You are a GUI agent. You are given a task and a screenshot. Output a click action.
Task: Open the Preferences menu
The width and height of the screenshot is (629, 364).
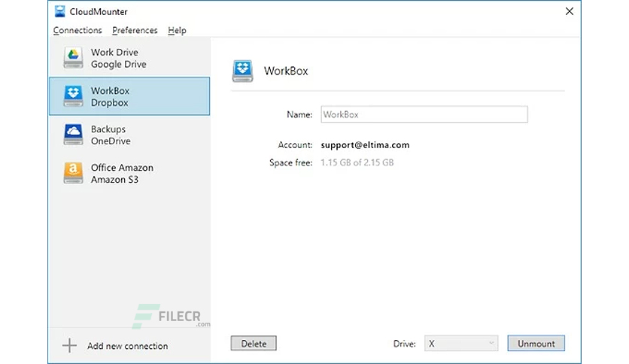135,31
